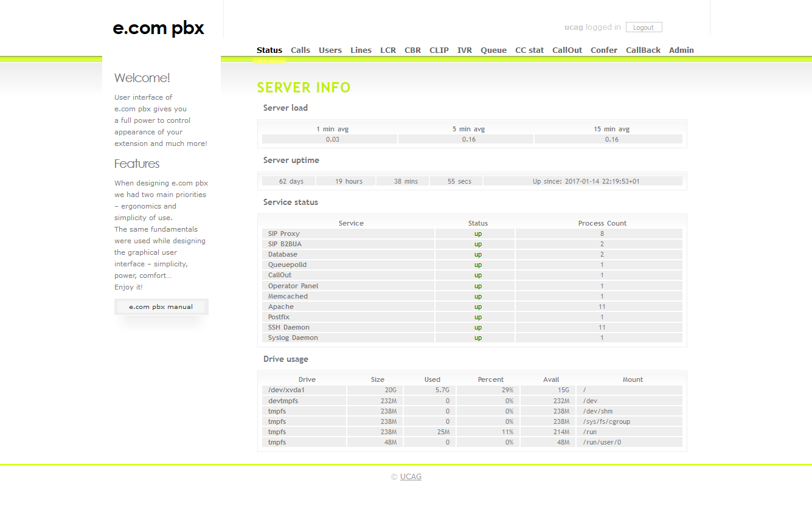Select the 15 min avg value cell
Image resolution: width=812 pixels, height=509 pixels.
(x=608, y=139)
